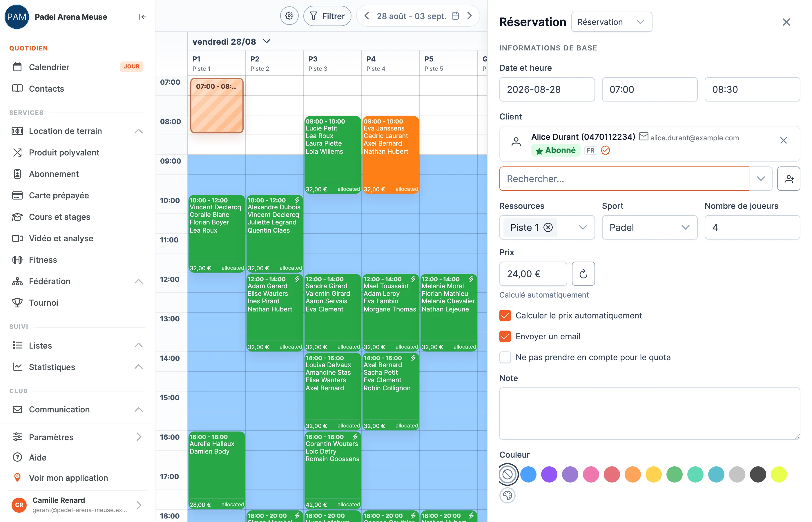Click the Carte prépayée card icon
Viewport: 812px width, 522px height.
17,195
